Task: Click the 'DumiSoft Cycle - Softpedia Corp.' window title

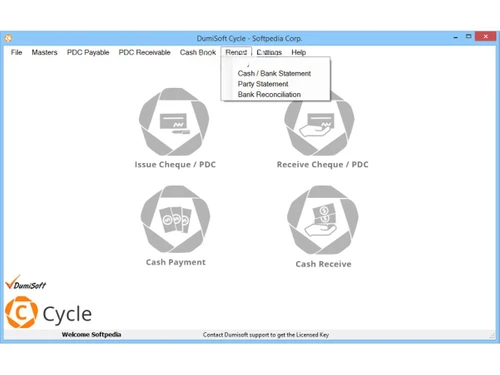Action: pyautogui.click(x=249, y=38)
